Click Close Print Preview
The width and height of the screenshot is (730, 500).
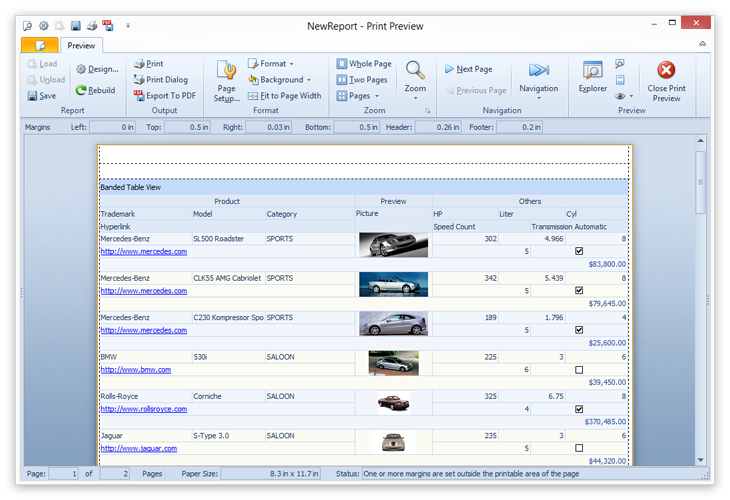(x=666, y=79)
